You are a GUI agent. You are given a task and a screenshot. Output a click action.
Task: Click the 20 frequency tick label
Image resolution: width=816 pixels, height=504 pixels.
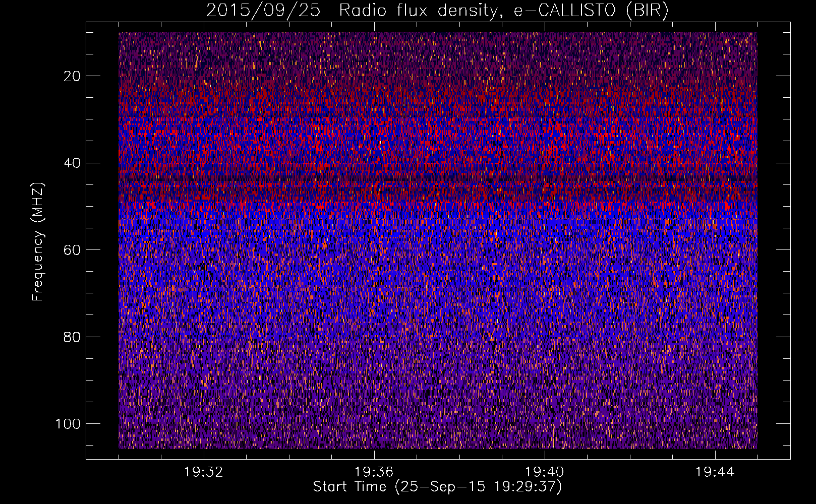tap(73, 76)
